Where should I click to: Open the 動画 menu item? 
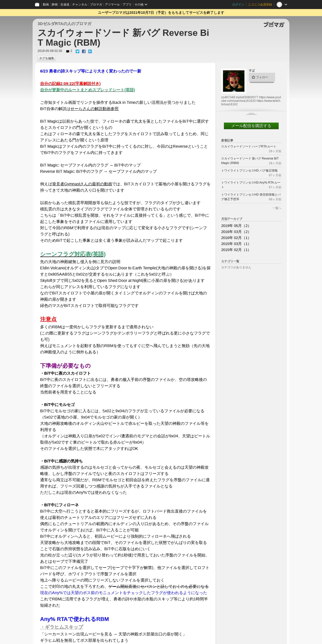tap(46, 5)
